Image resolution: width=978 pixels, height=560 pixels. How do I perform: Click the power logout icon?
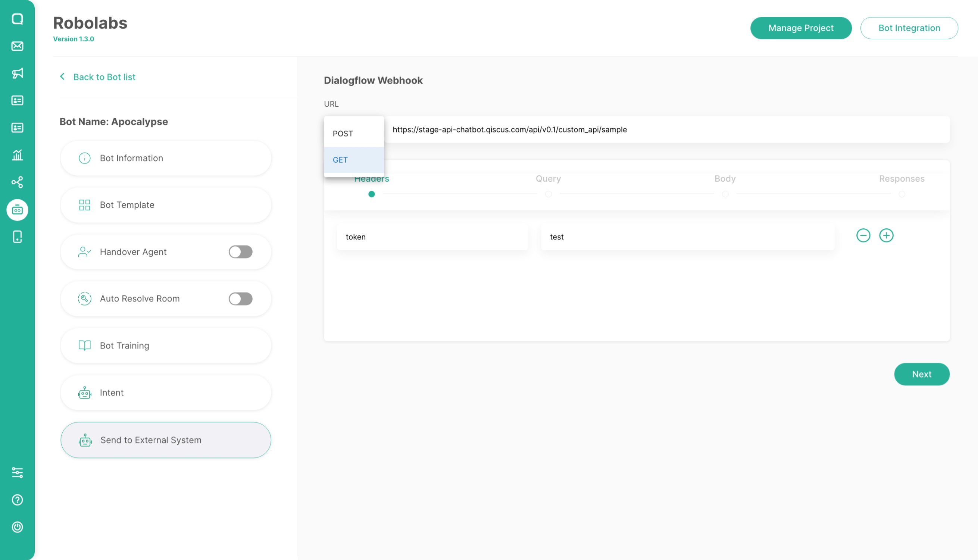[17, 527]
